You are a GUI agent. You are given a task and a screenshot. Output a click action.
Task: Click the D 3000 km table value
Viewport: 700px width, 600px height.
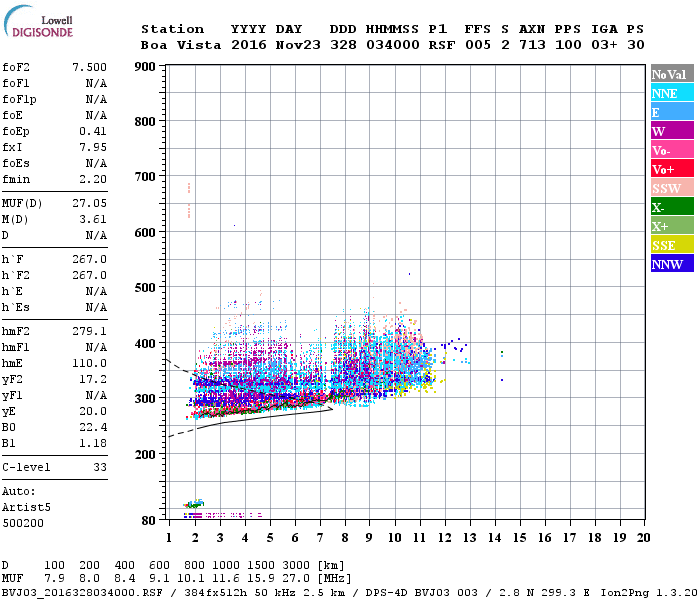point(296,566)
